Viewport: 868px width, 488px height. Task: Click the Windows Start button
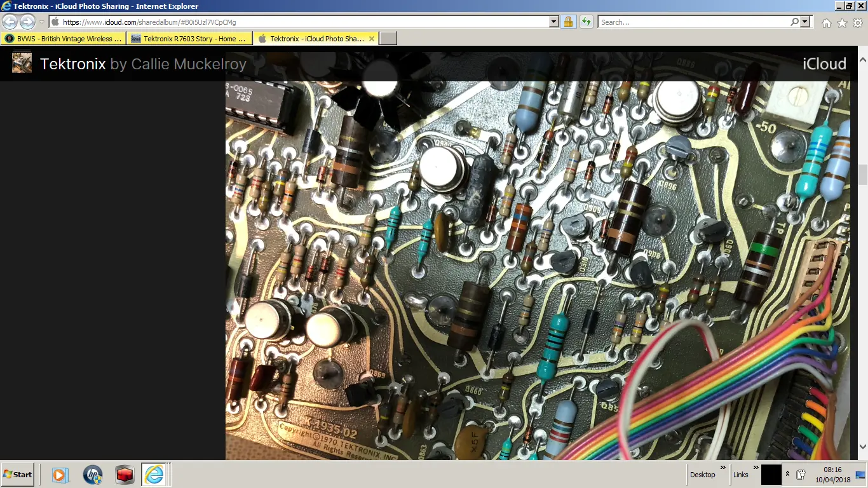click(x=18, y=475)
